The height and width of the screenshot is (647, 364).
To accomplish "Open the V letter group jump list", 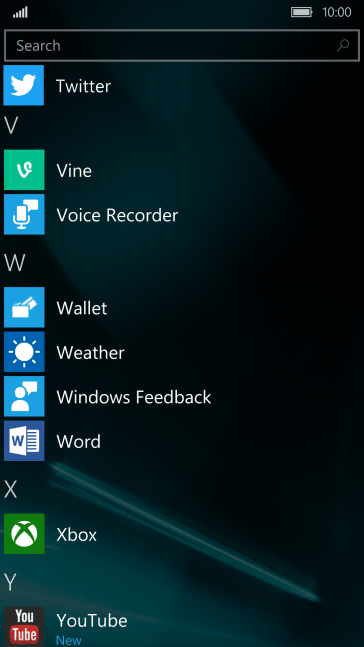I will (x=11, y=125).
